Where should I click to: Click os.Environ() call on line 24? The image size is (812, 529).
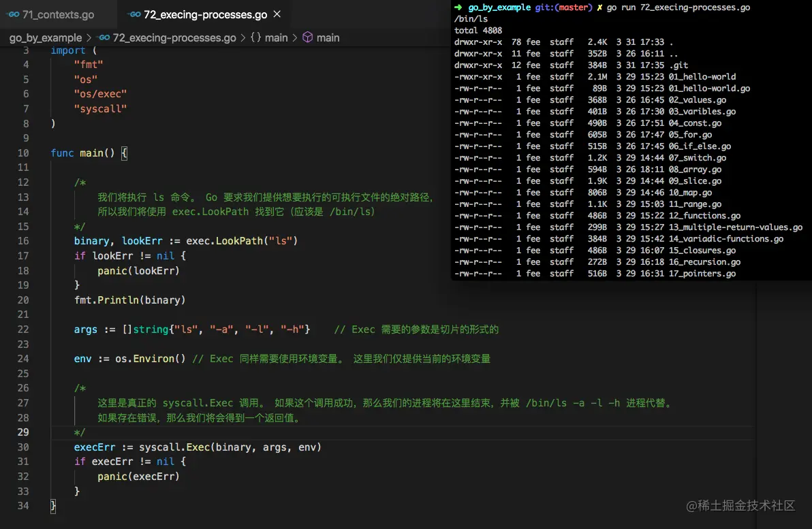pos(150,359)
